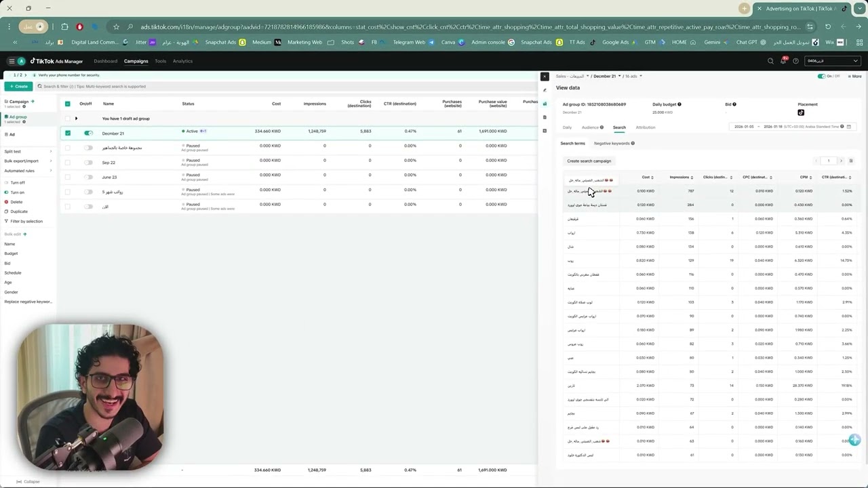
Task: Close the View data side panel
Action: click(545, 77)
